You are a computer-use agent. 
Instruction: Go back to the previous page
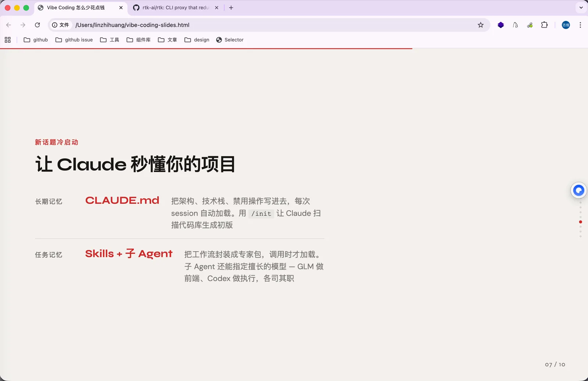click(8, 25)
